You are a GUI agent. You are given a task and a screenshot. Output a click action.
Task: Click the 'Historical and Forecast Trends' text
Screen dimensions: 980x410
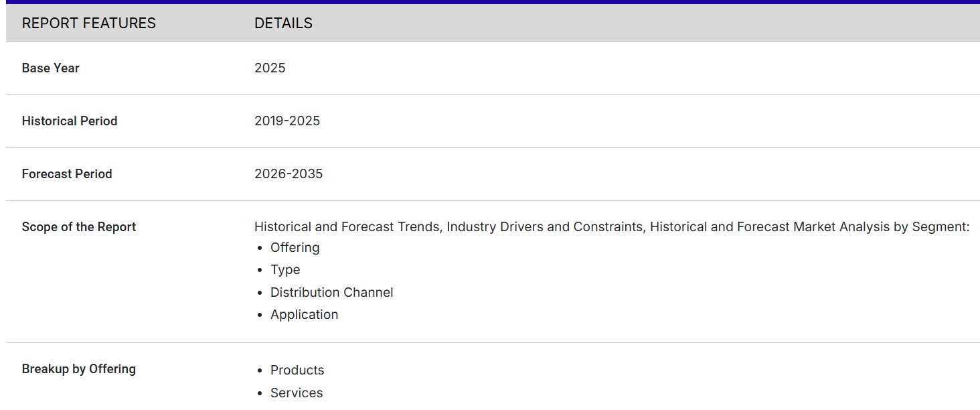tap(347, 227)
